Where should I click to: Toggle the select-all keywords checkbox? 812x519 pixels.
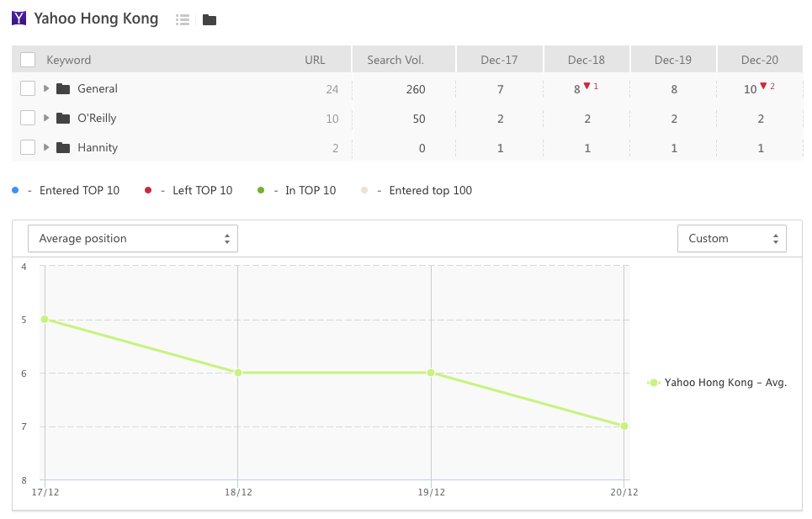[28, 60]
